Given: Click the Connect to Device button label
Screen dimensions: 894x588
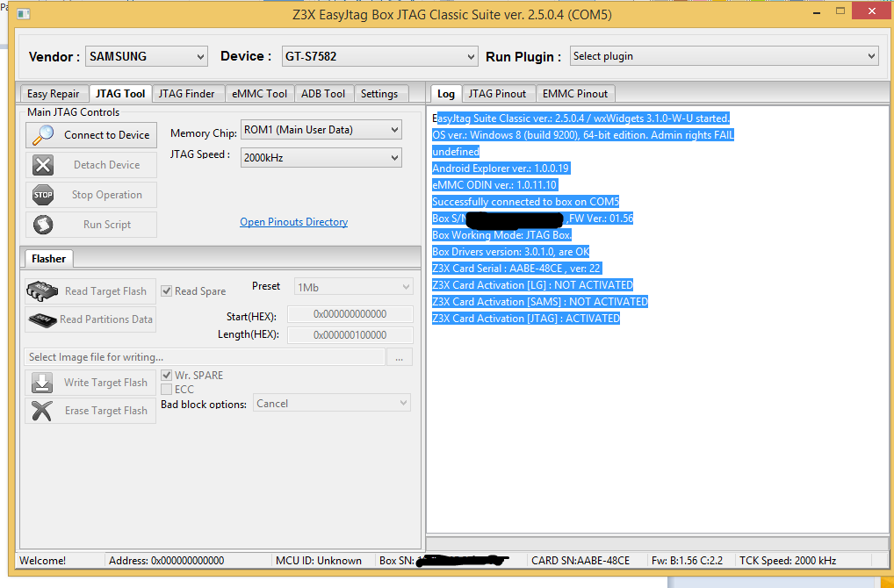Looking at the screenshot, I should (106, 135).
